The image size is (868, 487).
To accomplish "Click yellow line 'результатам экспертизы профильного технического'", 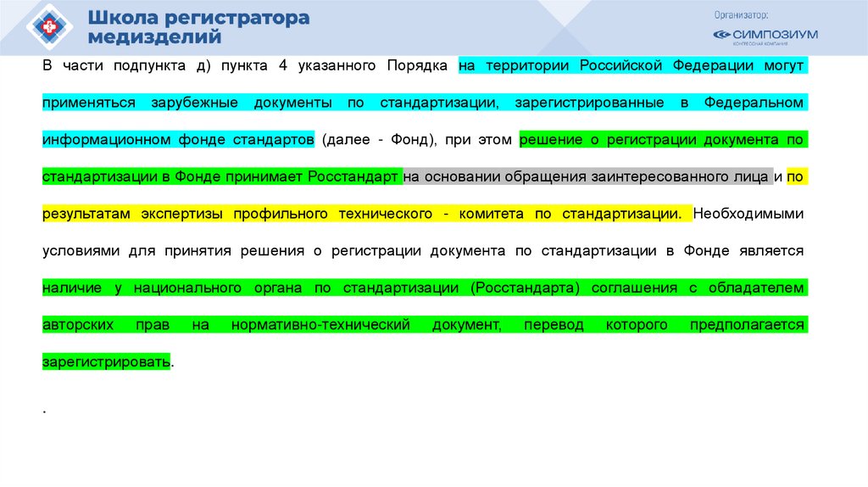I will pyautogui.click(x=367, y=214).
